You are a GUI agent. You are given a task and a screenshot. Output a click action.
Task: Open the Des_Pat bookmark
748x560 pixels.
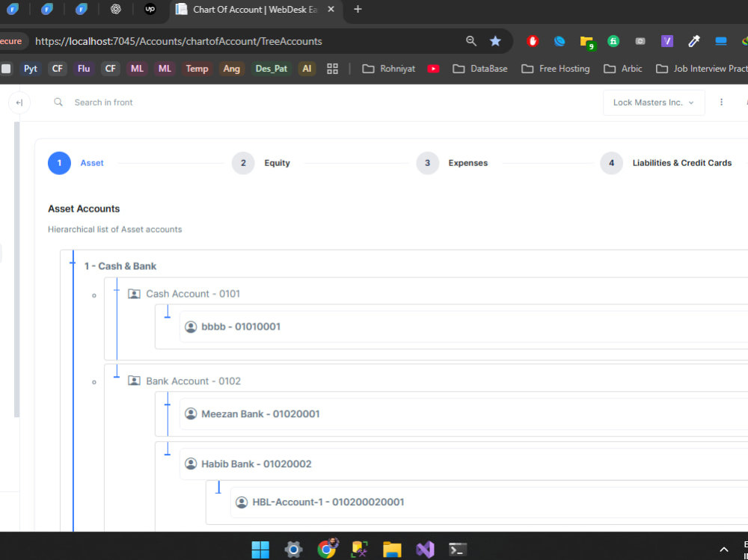click(272, 69)
